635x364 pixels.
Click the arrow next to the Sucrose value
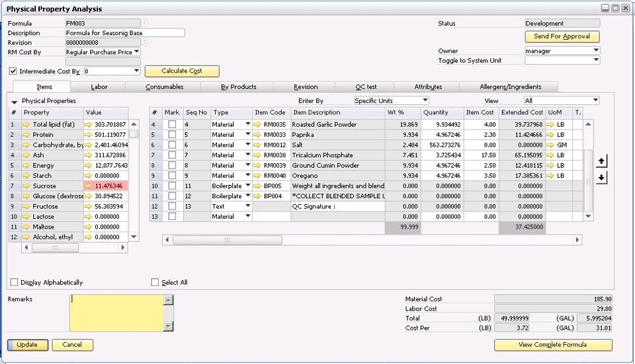tap(88, 186)
